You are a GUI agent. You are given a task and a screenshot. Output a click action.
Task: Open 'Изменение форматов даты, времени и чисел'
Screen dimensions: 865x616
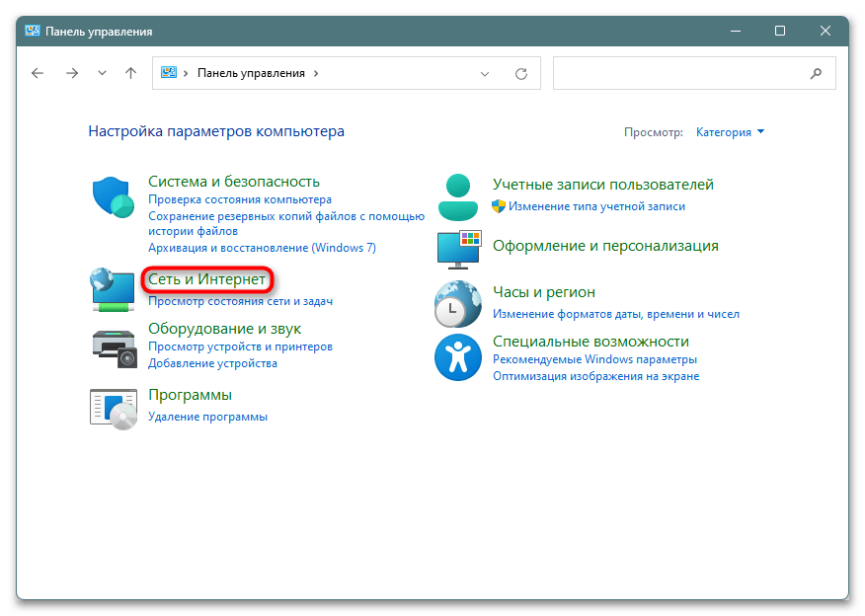[x=616, y=314]
